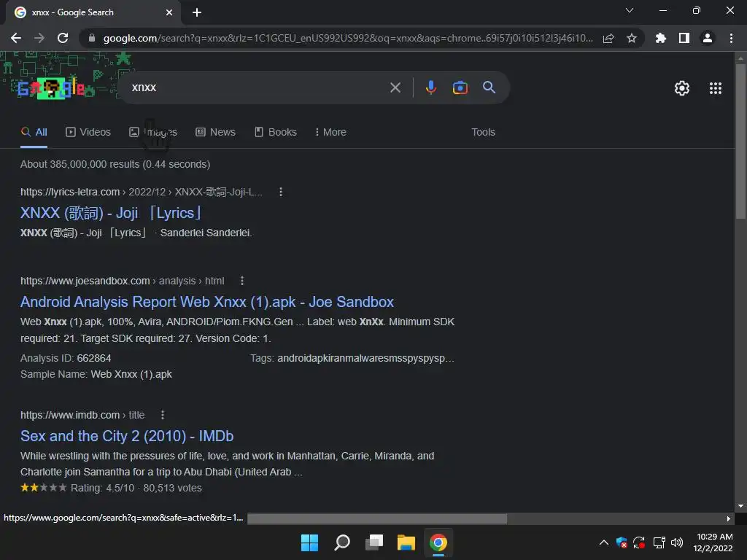Search by image with camera icon
This screenshot has width=747, height=560.
[x=460, y=87]
